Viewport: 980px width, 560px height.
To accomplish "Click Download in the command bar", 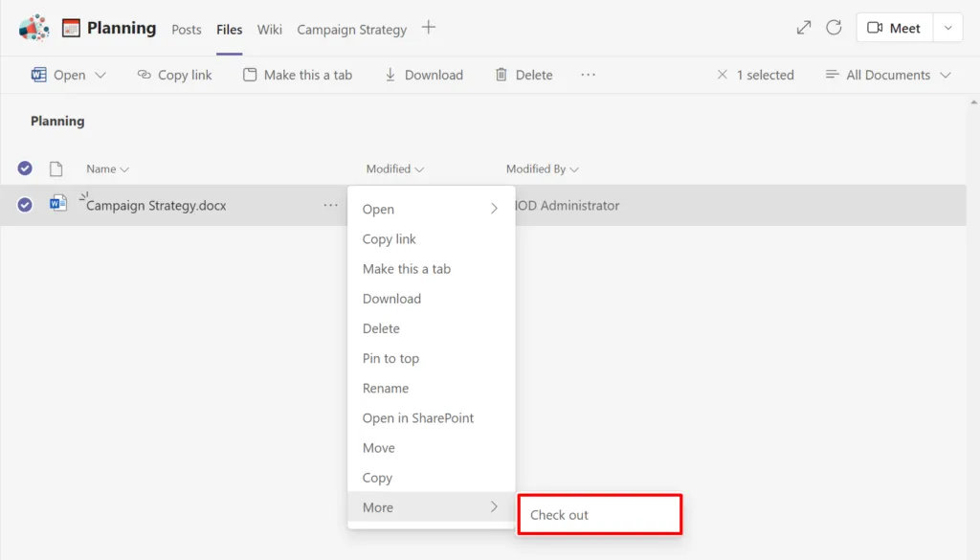I will (x=424, y=75).
